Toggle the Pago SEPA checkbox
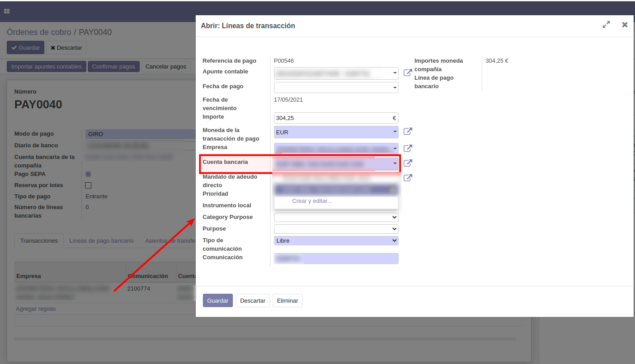The height and width of the screenshot is (364, 635). pyautogui.click(x=88, y=174)
